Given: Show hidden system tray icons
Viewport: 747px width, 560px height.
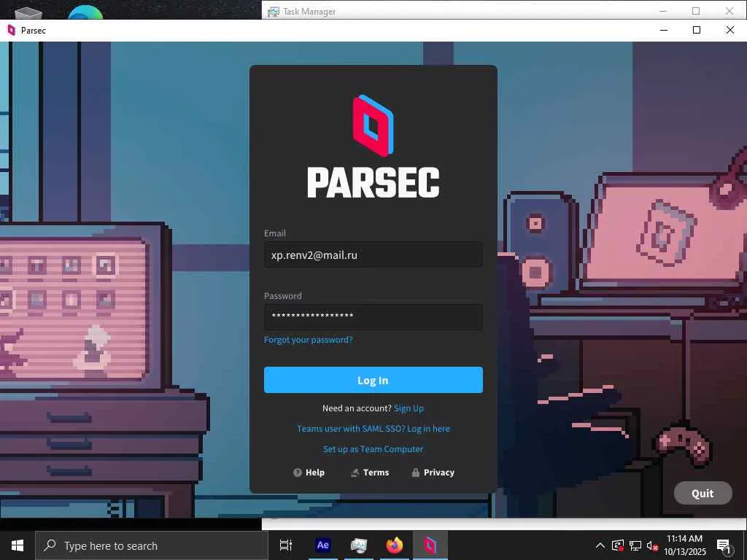Looking at the screenshot, I should click(600, 545).
